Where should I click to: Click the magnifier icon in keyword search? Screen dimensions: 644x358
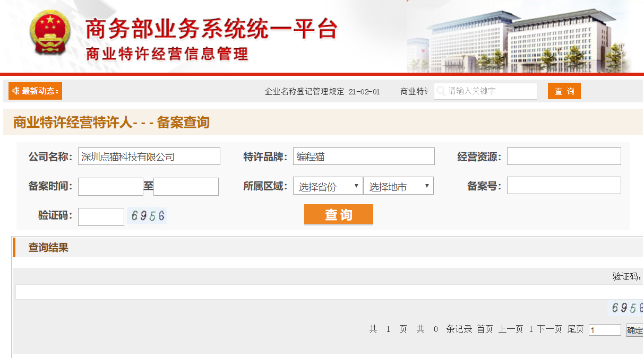(441, 91)
